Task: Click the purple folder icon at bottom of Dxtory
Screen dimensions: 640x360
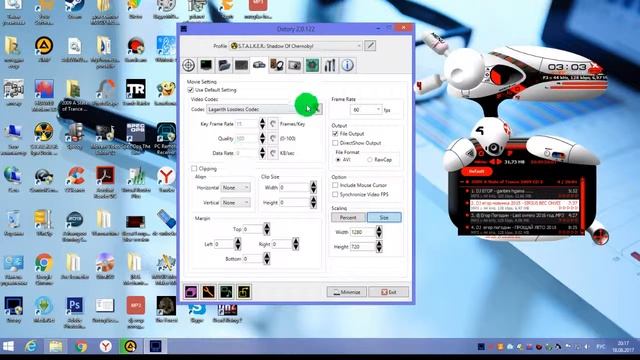Action: (191, 292)
